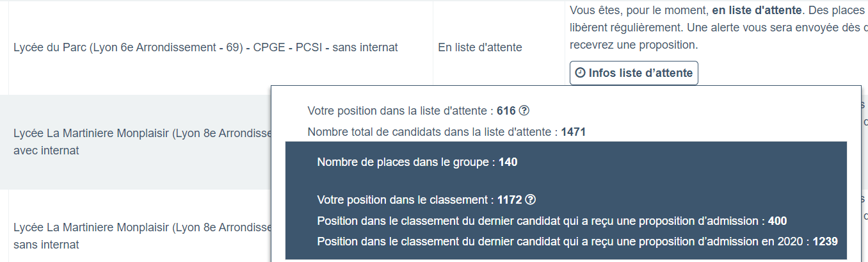Viewport: 868px width, 262px height.
Task: Click the group places number 140
Action: click(508, 162)
